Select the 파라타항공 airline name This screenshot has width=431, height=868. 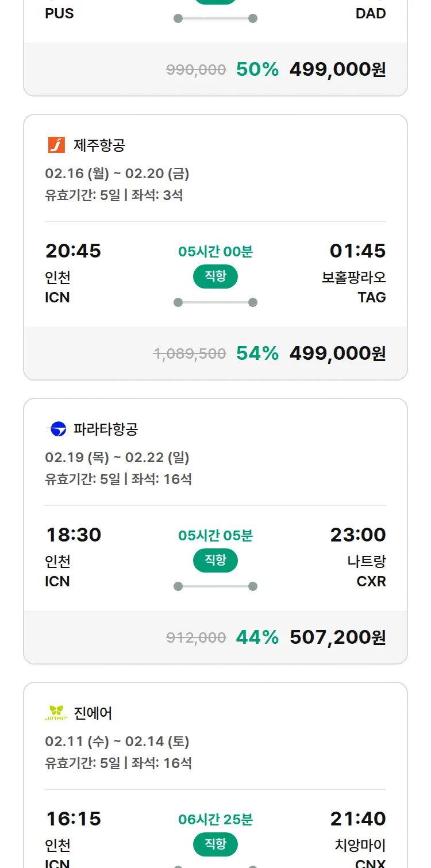[x=106, y=429]
